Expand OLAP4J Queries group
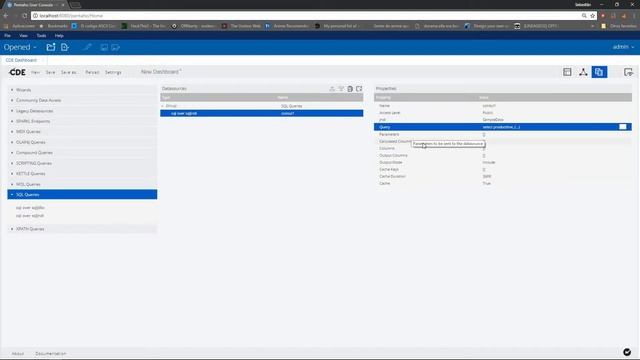Image resolution: width=640 pixels, height=360 pixels. 82,142
